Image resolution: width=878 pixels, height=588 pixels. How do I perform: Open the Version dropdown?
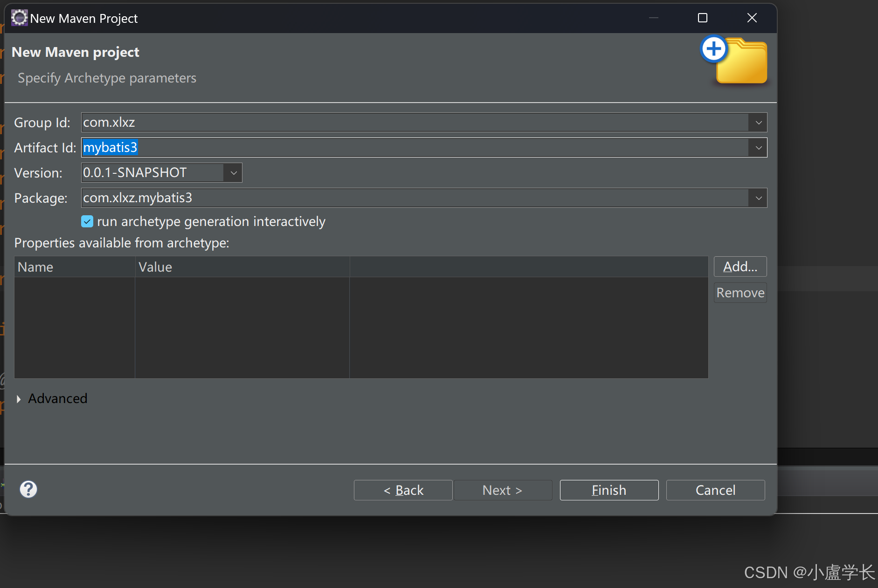(233, 172)
